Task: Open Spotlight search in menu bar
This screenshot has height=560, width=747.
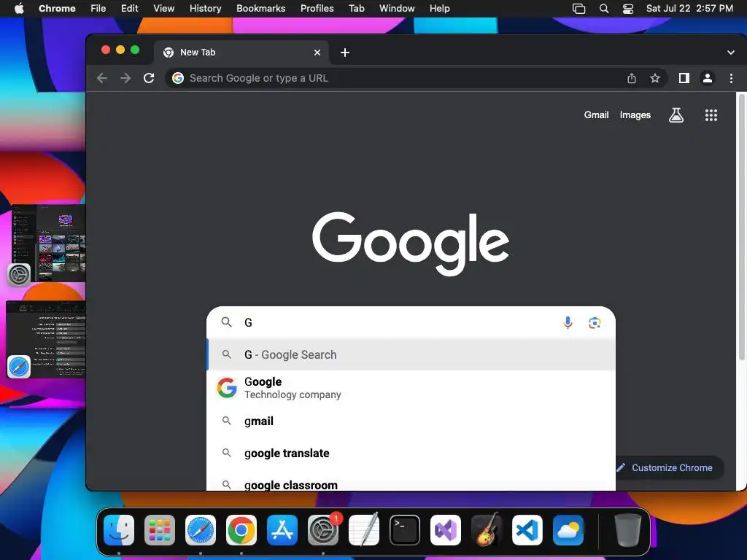Action: point(603,9)
